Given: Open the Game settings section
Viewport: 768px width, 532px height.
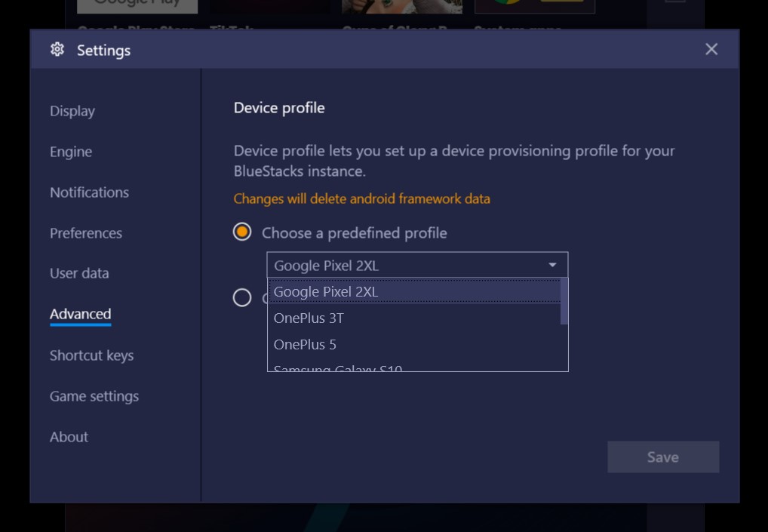Looking at the screenshot, I should 94,396.
